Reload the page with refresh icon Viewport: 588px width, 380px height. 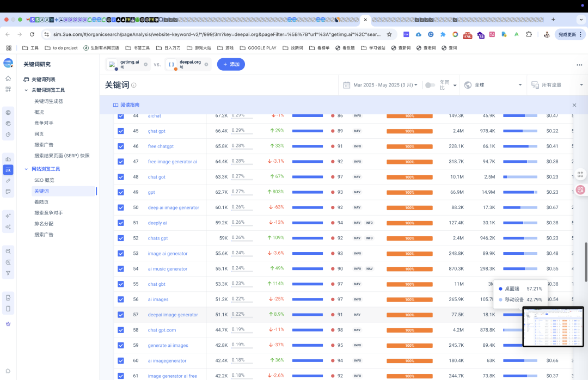(x=32, y=34)
